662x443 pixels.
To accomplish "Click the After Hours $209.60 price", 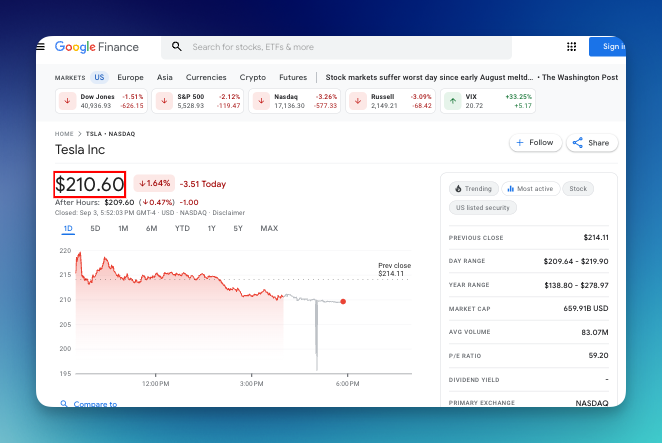I will pyautogui.click(x=119, y=202).
